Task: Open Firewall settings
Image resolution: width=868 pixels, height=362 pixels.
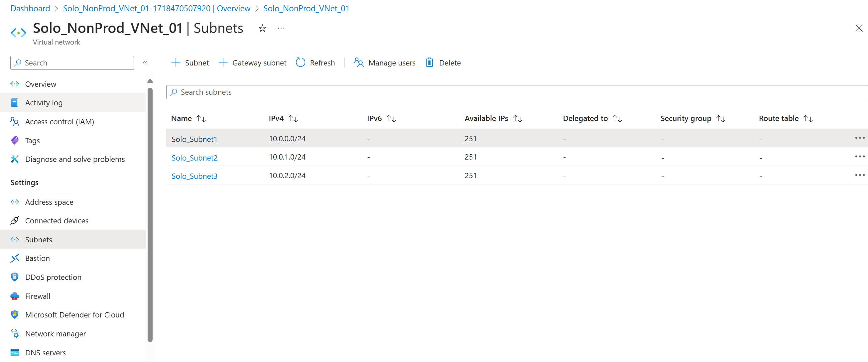Action: point(73,296)
